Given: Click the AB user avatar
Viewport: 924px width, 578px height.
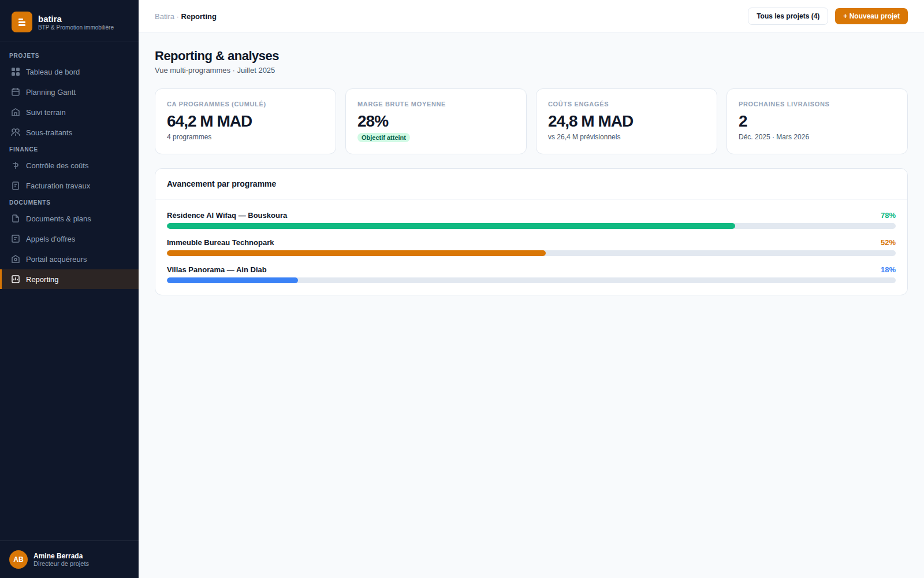Looking at the screenshot, I should click(x=18, y=560).
